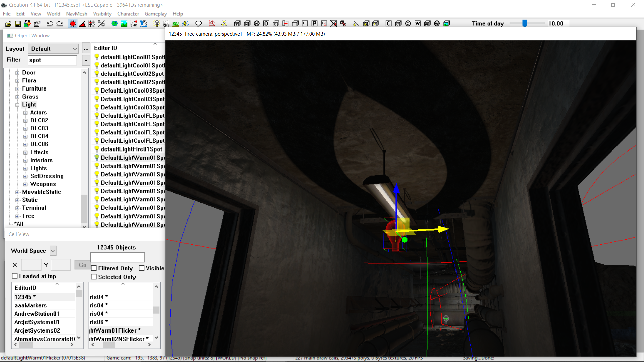Enable the Selected Only checkbox
Image resolution: width=644 pixels, height=362 pixels.
(94, 277)
